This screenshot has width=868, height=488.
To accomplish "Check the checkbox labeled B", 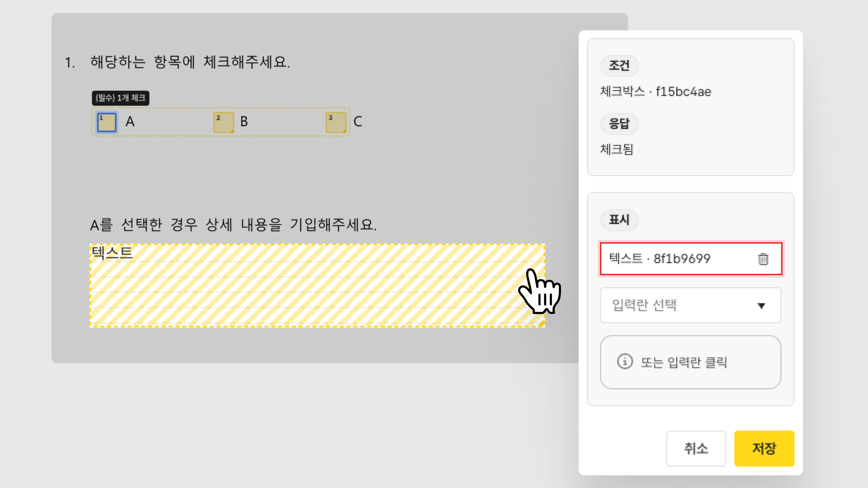I will [224, 122].
